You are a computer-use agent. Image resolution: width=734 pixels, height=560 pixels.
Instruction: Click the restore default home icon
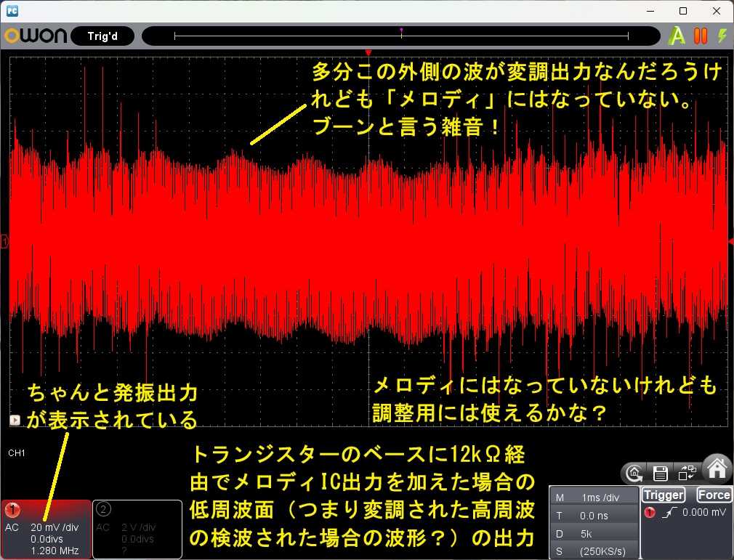pyautogui.click(x=634, y=474)
